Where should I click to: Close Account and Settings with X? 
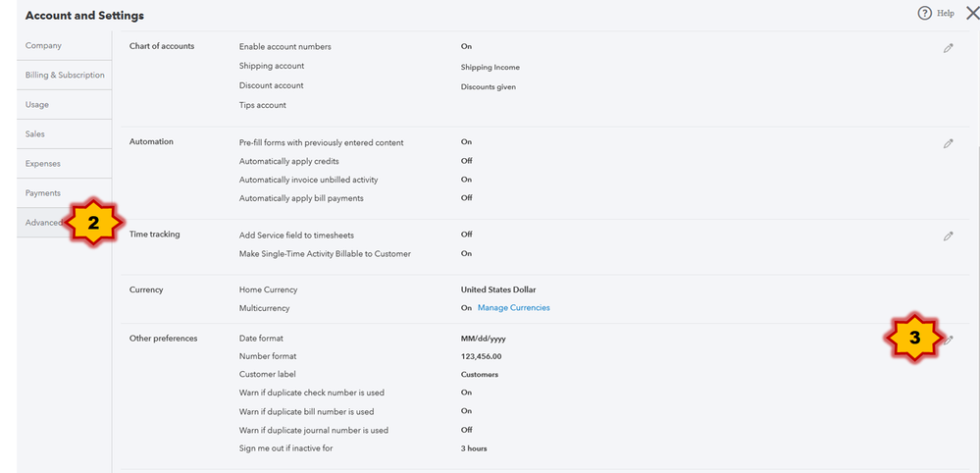click(x=972, y=13)
